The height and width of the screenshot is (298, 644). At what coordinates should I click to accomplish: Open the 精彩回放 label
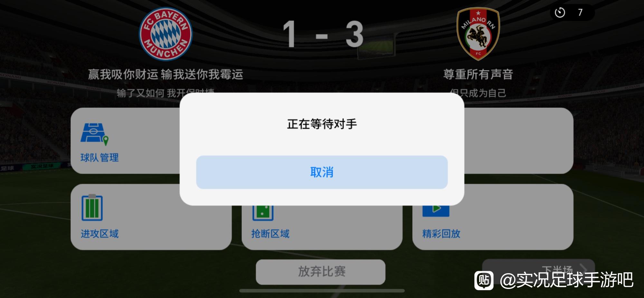click(x=441, y=234)
